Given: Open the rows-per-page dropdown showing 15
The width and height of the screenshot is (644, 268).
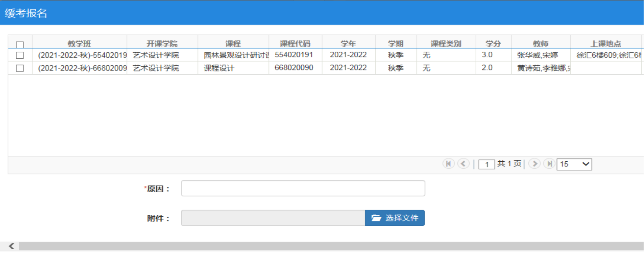Looking at the screenshot, I should [574, 164].
